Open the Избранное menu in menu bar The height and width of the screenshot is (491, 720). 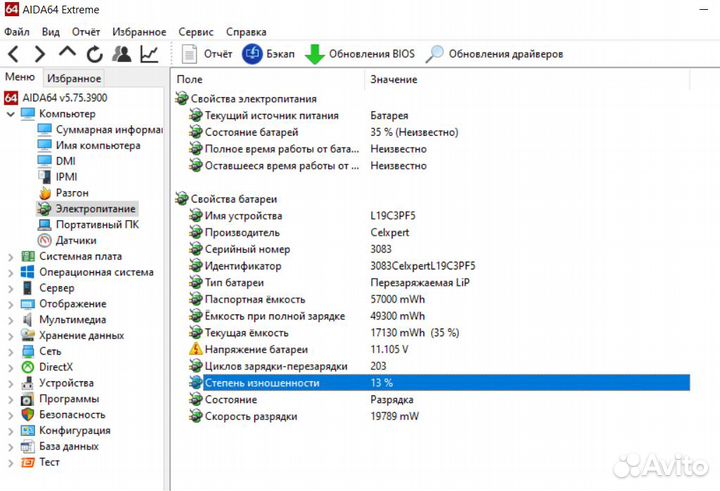tap(139, 32)
